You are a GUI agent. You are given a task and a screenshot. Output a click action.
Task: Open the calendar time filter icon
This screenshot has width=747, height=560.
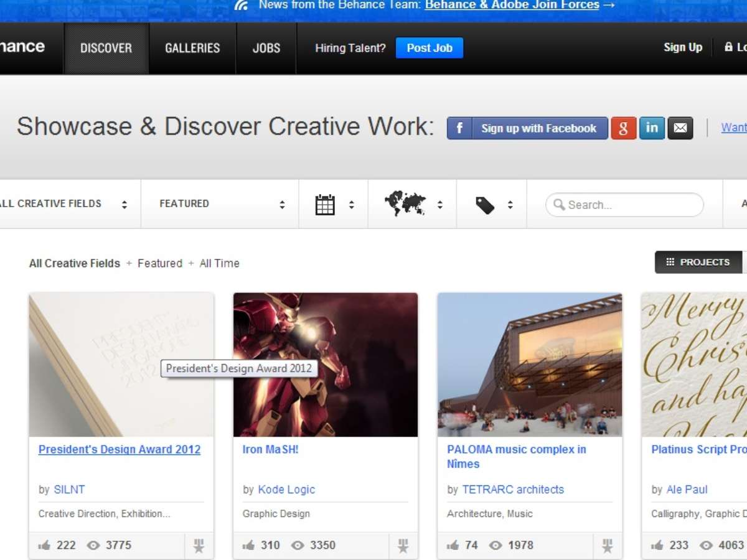(x=325, y=205)
